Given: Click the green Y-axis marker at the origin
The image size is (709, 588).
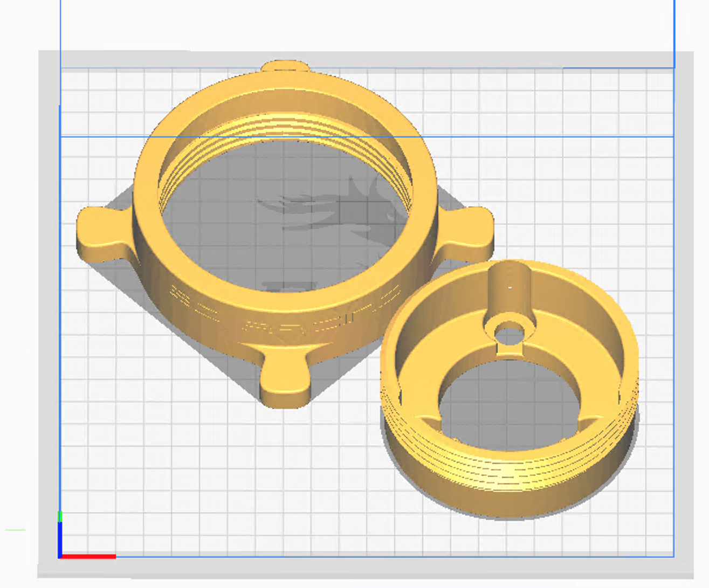Looking at the screenshot, I should [60, 517].
